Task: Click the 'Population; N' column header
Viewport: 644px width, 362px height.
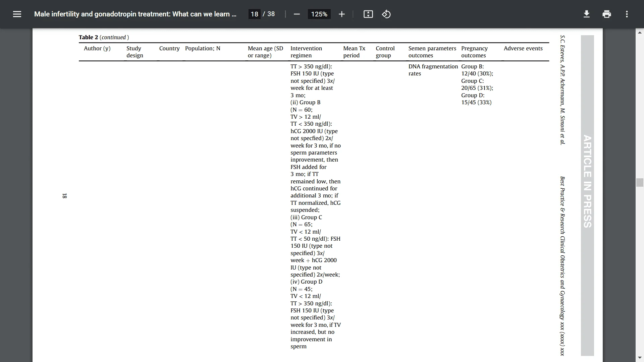Action: tap(203, 48)
